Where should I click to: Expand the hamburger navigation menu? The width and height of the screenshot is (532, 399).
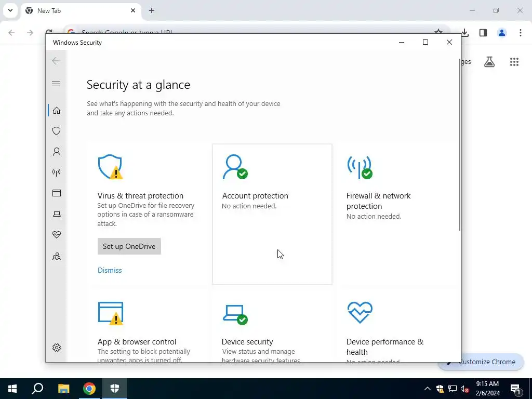56,84
